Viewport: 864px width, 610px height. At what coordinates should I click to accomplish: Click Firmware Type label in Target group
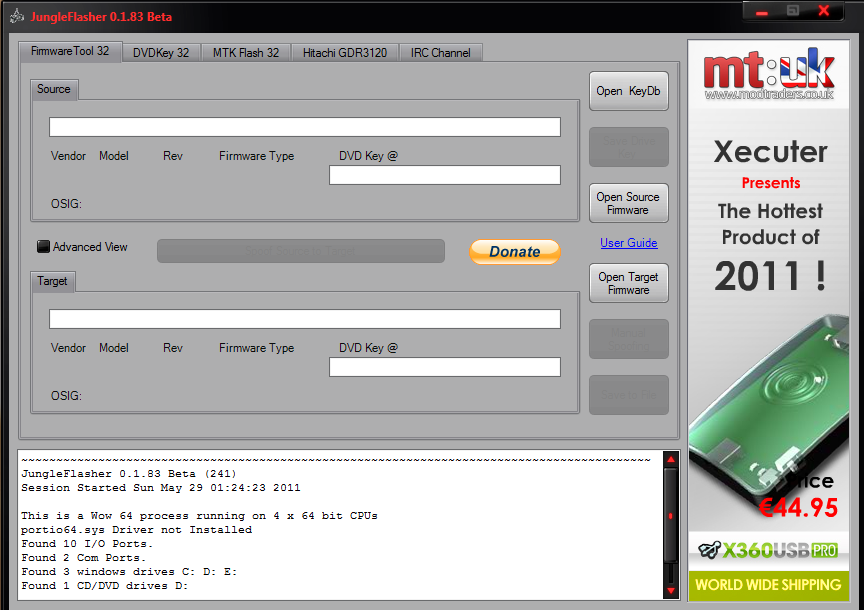pyautogui.click(x=257, y=348)
